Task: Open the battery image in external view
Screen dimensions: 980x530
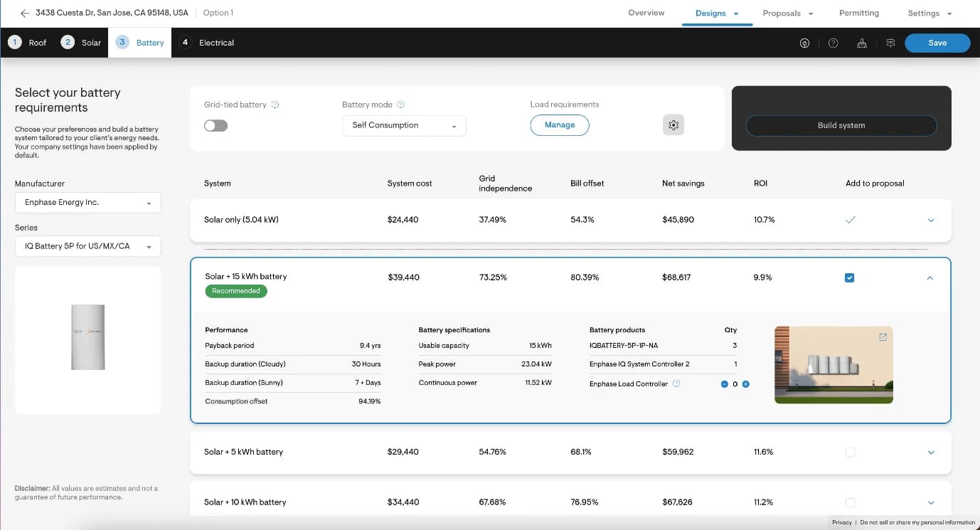Action: (x=883, y=337)
